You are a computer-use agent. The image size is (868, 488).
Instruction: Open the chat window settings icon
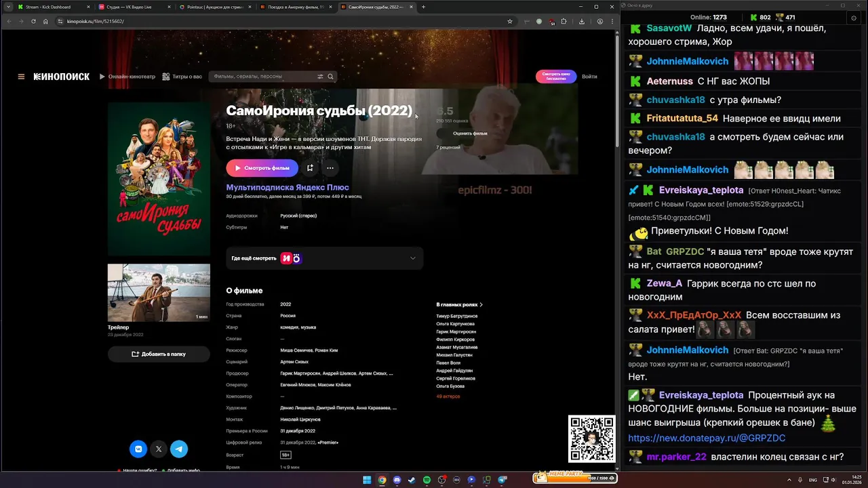[853, 18]
